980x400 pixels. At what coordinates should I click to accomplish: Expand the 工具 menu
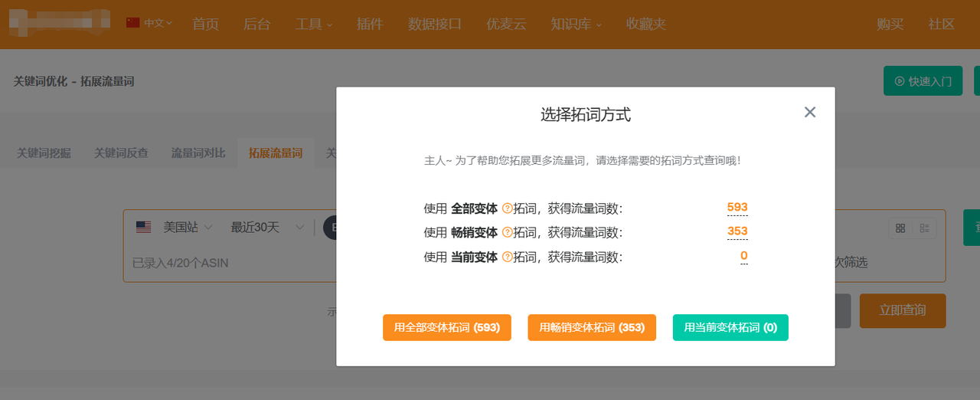point(314,24)
